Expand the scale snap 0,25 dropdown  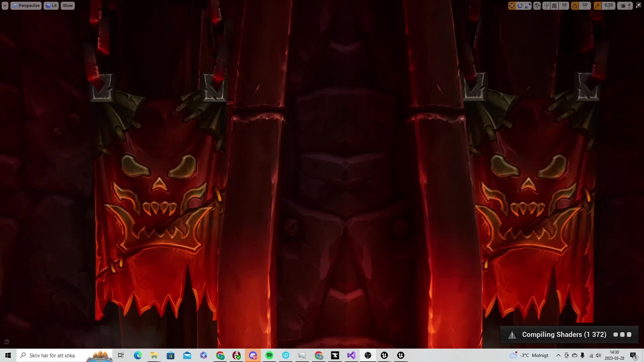click(x=609, y=6)
